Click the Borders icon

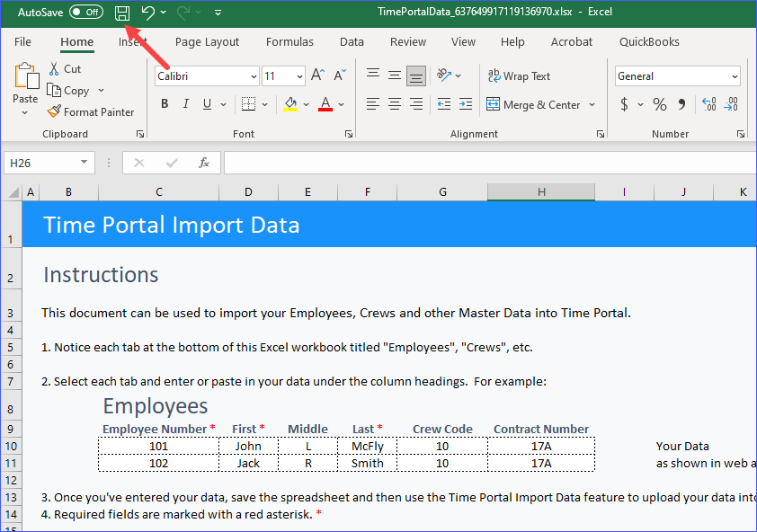coord(249,103)
